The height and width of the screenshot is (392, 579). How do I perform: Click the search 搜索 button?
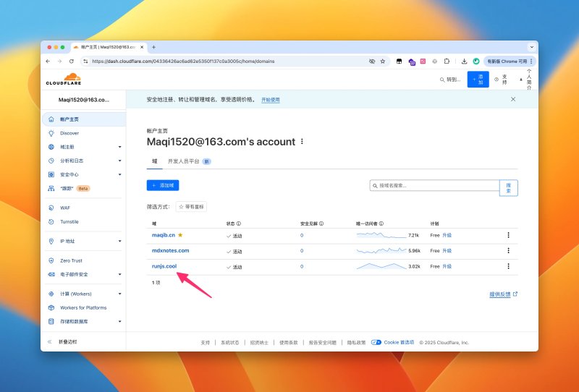point(509,188)
